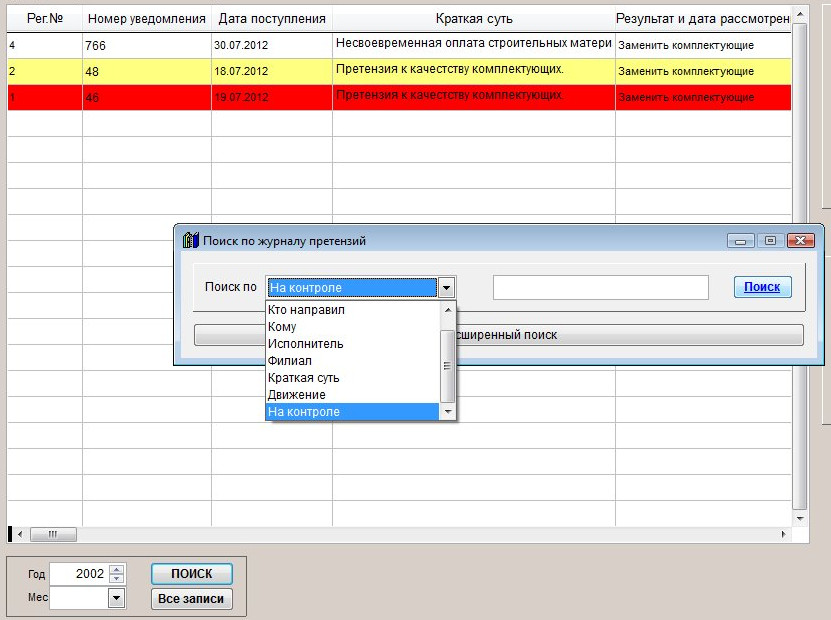Select cell with notification number 766
This screenshot has height=620, width=831.
coord(147,46)
